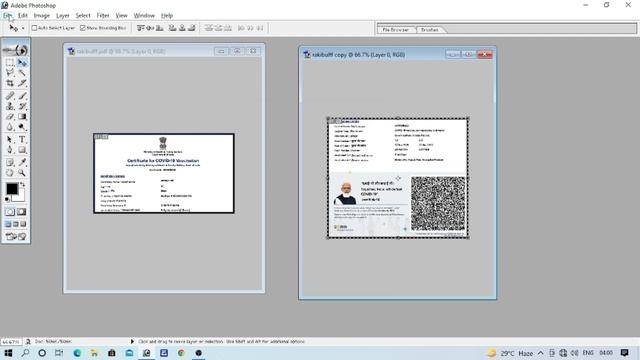Select the Rectangular Marquee tool

click(x=10, y=62)
